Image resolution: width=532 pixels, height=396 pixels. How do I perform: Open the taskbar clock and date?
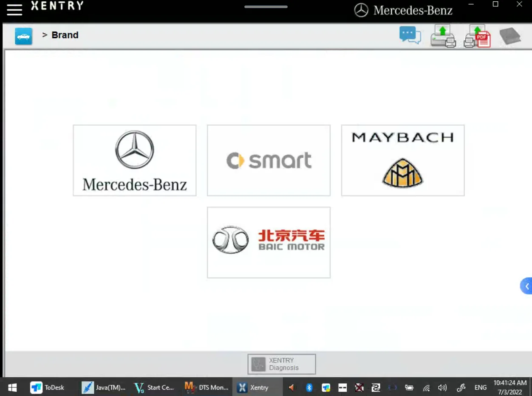tap(510, 388)
